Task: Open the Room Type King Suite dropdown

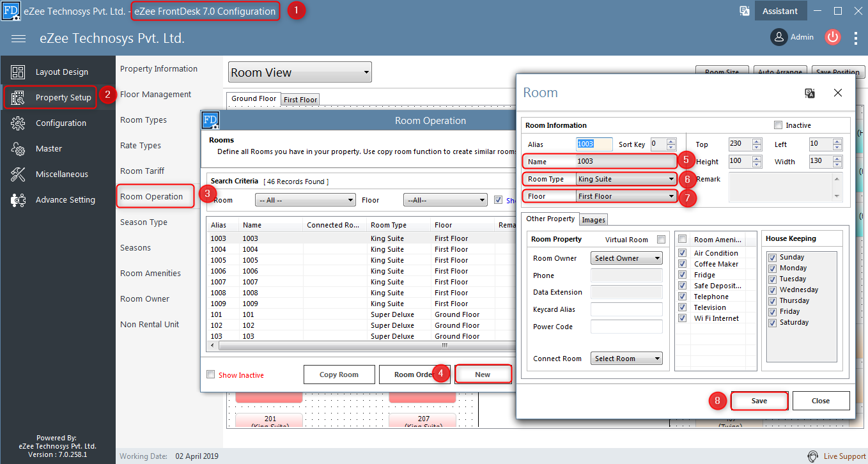Action: click(x=626, y=179)
